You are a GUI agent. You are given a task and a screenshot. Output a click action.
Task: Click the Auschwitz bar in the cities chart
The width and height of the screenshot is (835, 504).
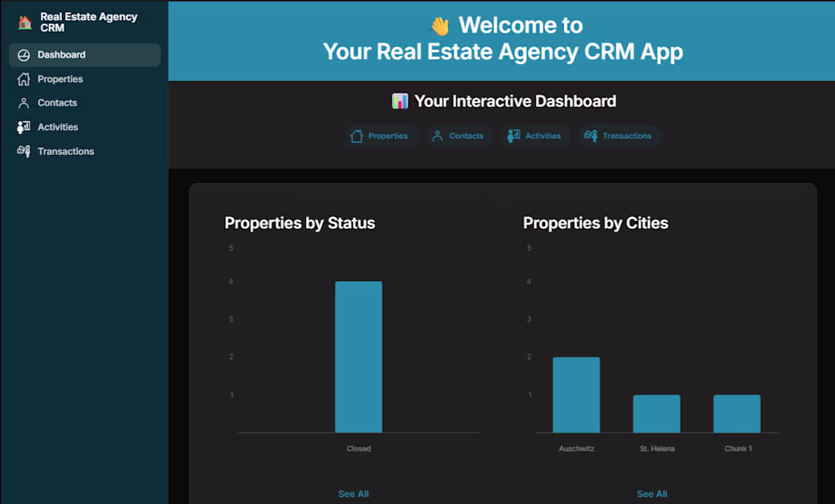click(576, 395)
